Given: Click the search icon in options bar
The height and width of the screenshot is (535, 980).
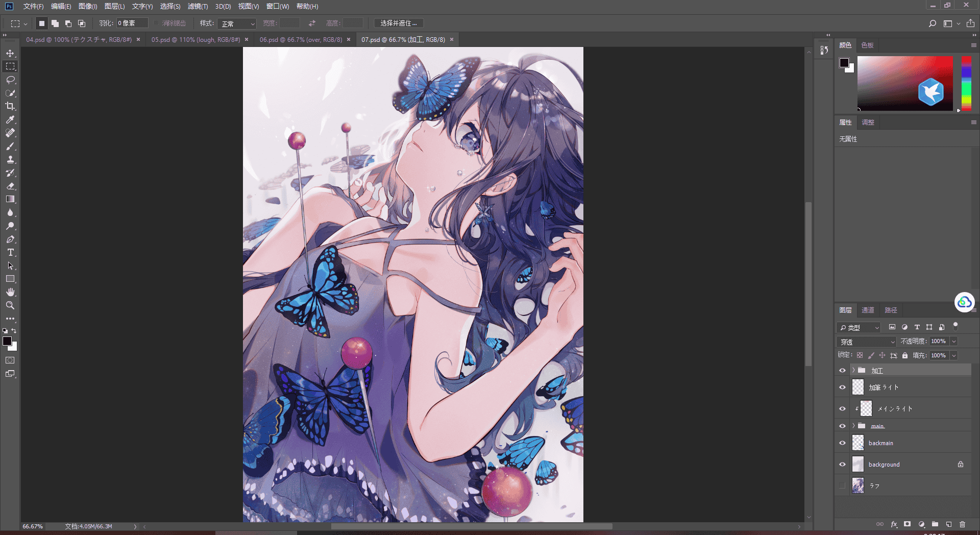Looking at the screenshot, I should [x=932, y=23].
